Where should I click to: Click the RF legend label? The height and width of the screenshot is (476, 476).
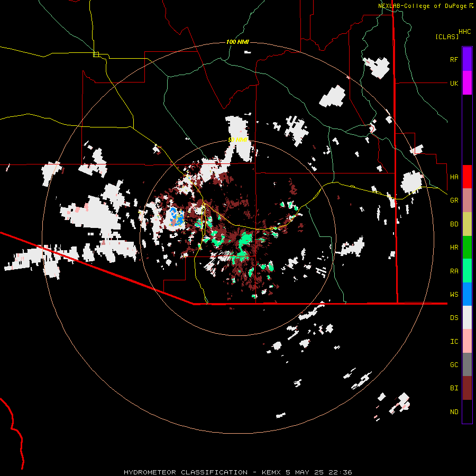click(x=454, y=59)
